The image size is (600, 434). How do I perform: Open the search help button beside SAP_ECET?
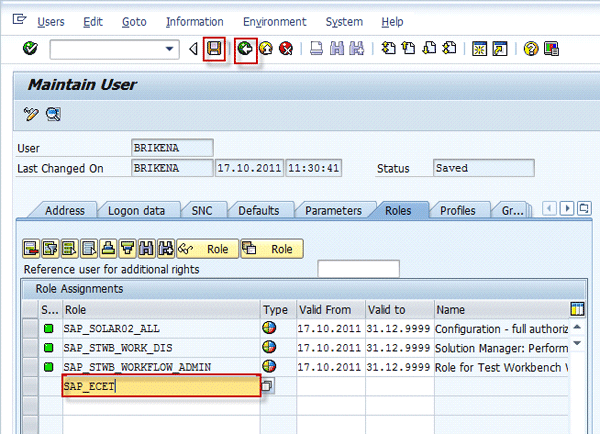[x=267, y=386]
